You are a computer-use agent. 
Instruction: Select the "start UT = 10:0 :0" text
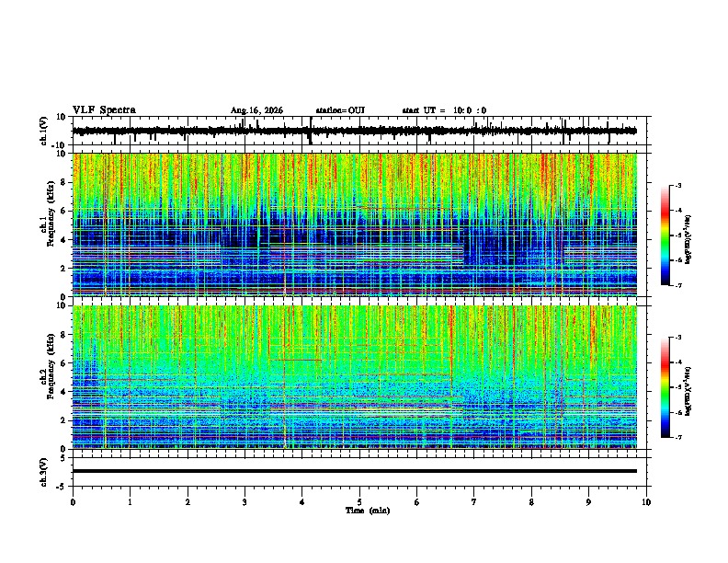[x=444, y=110]
